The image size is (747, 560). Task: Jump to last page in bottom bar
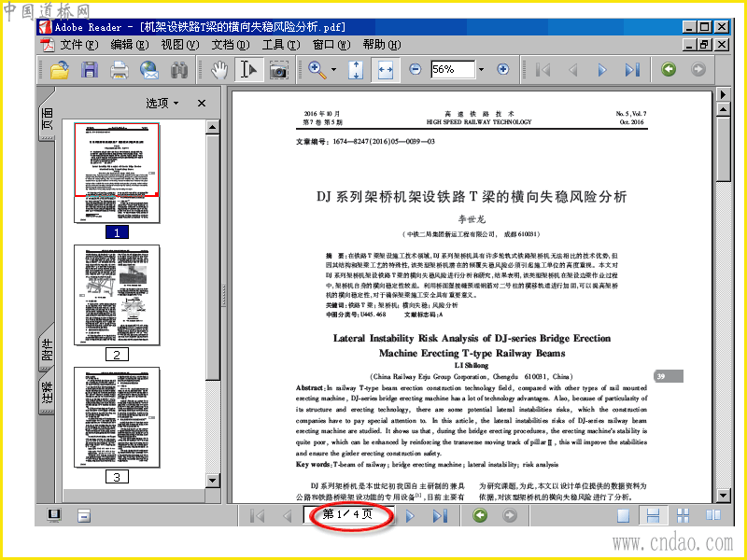tap(440, 516)
